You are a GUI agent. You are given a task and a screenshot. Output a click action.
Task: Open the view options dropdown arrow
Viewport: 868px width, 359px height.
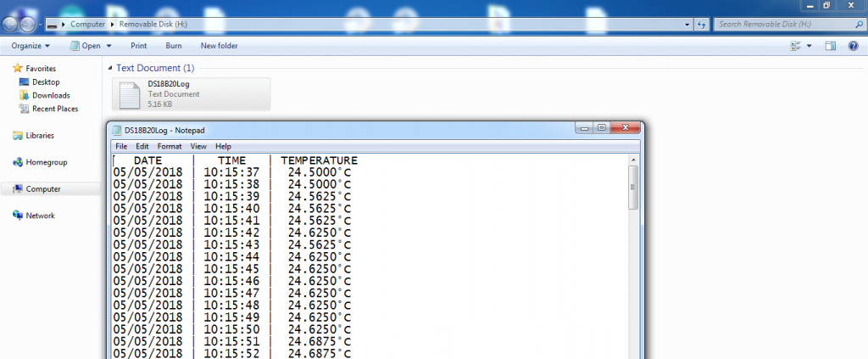coord(810,46)
